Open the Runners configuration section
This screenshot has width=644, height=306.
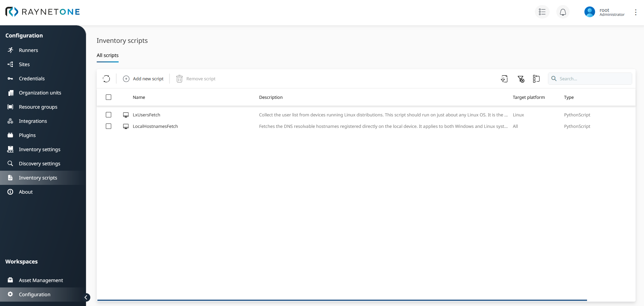click(x=28, y=50)
